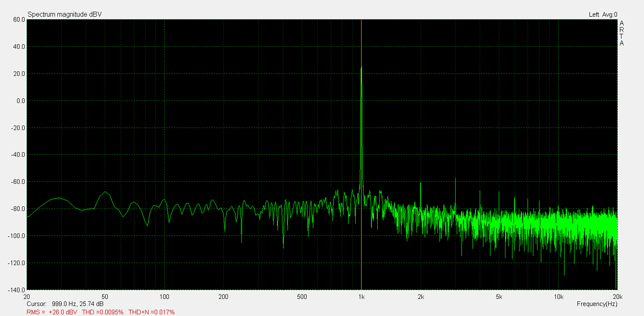Select the 'Spectrum magnitude dBV' title text
Screen dimensions: 644x316
click(x=64, y=15)
